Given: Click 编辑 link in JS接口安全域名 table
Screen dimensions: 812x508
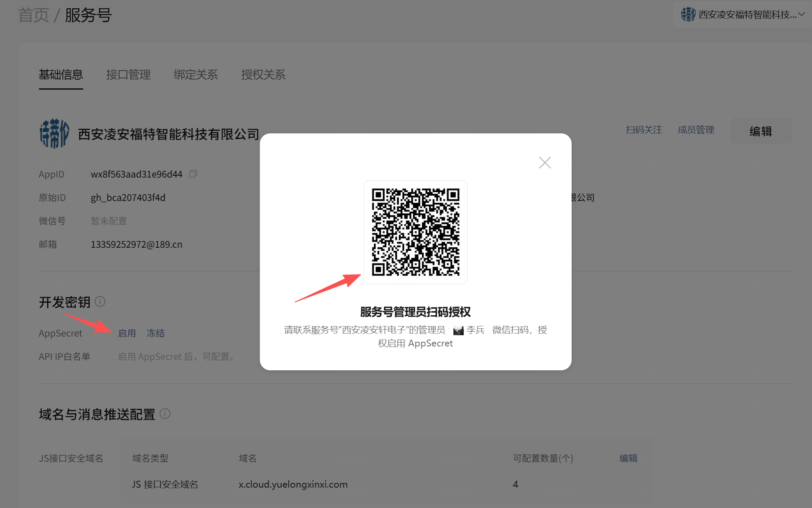Looking at the screenshot, I should (628, 458).
